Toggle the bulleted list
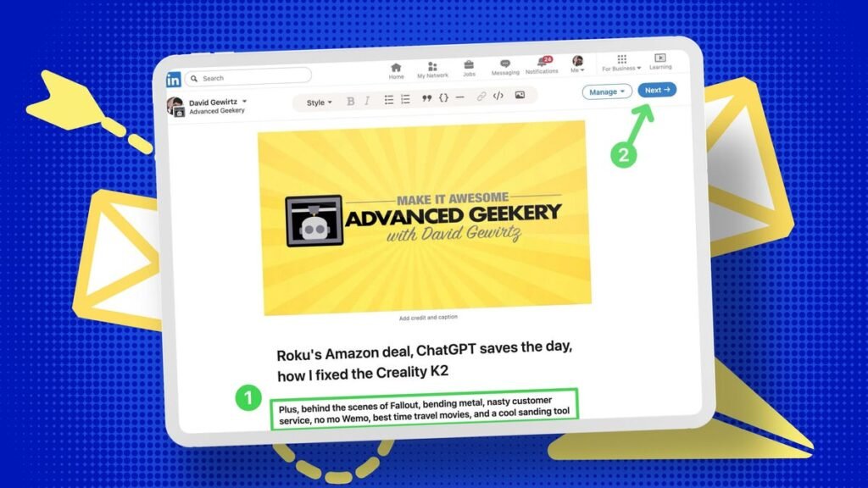This screenshot has height=488, width=868. [x=389, y=99]
